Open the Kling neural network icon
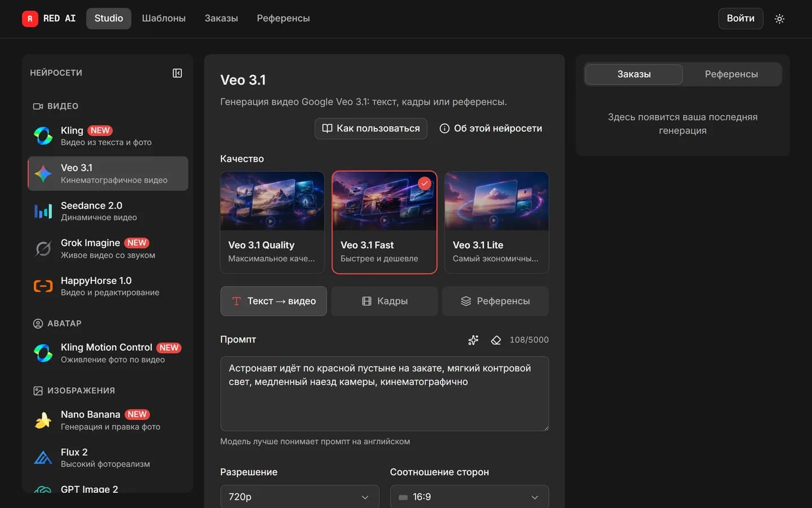 click(x=43, y=135)
